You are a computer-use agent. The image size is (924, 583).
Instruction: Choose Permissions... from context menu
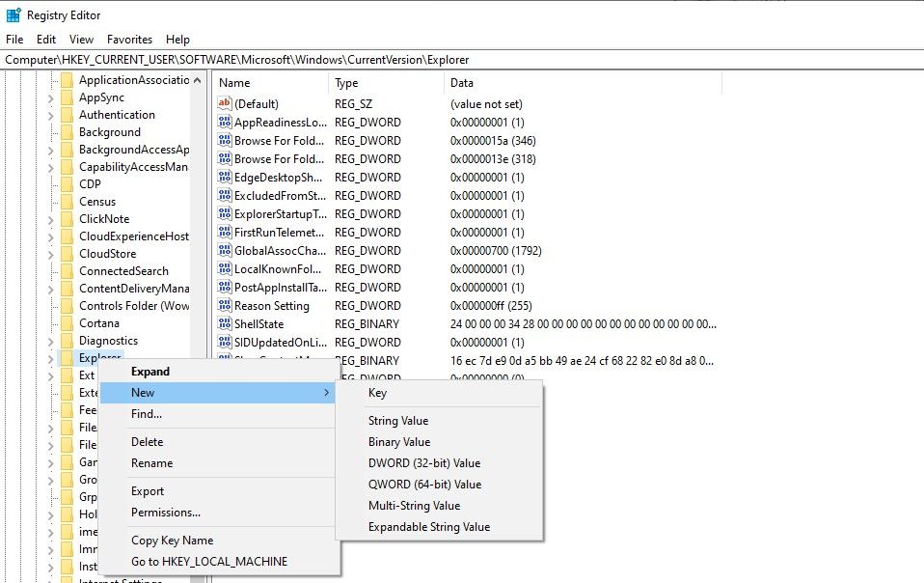coord(166,513)
